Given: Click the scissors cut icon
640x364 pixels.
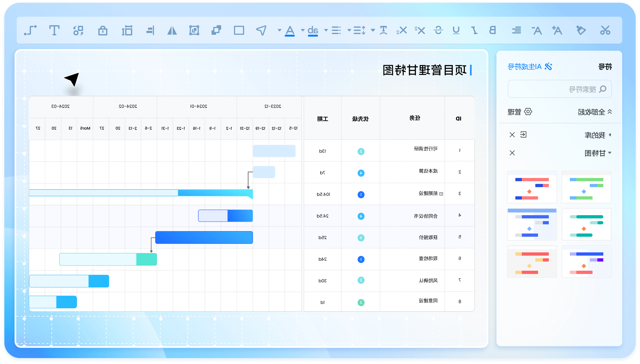Looking at the screenshot, I should coord(605,30).
